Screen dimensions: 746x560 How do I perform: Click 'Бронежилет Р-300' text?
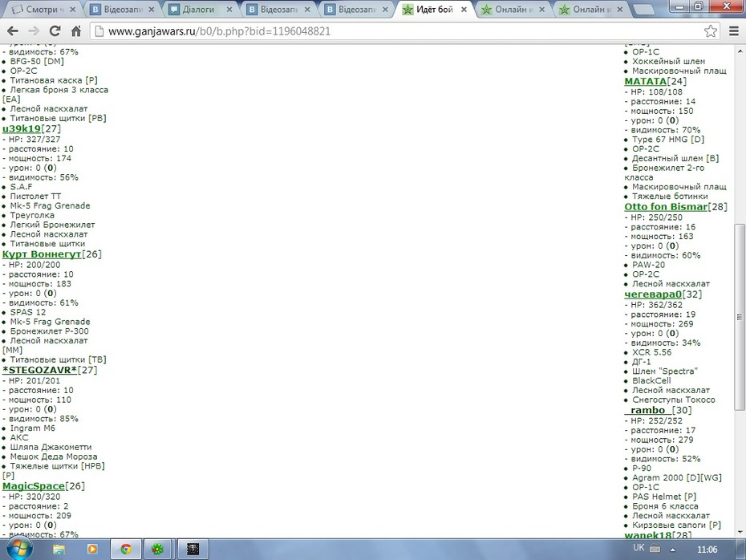[x=49, y=331]
